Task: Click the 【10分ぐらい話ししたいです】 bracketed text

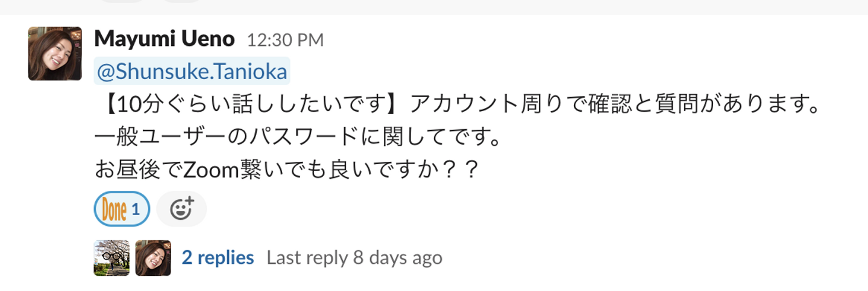Action: coord(252,105)
